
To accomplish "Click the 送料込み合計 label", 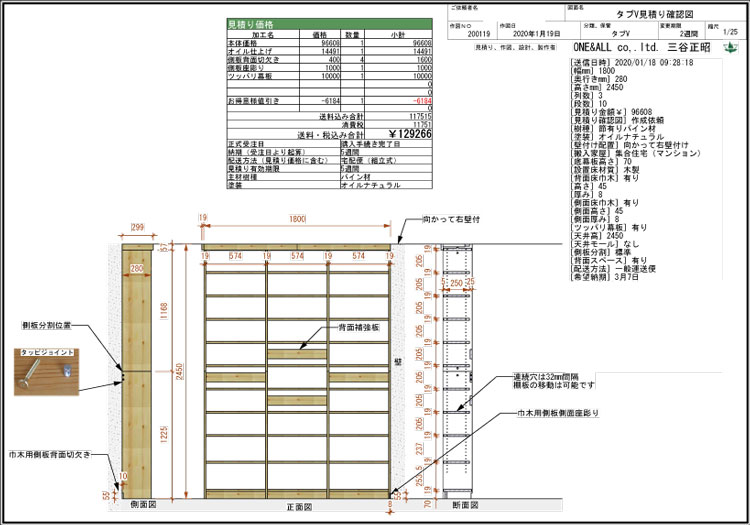I will [341, 116].
